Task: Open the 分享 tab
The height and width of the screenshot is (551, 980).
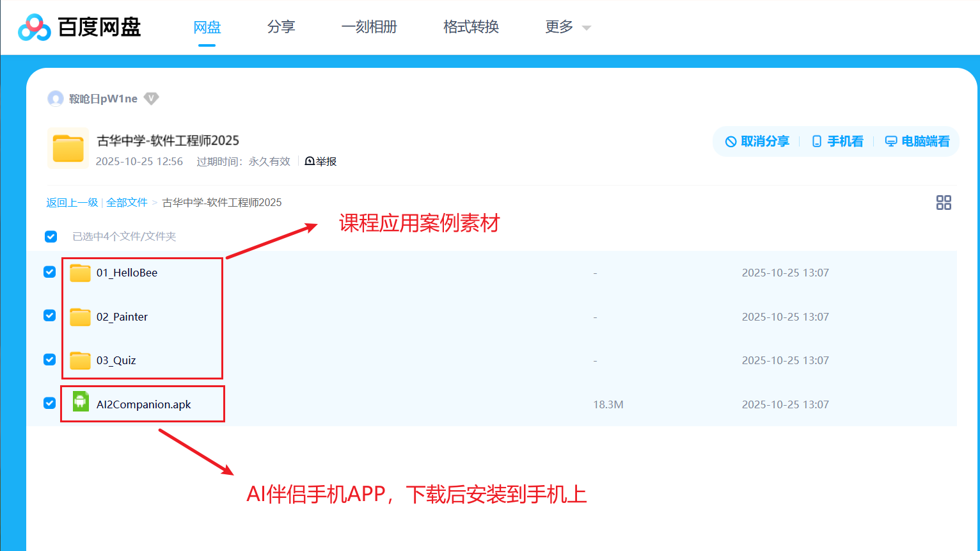Action: click(x=281, y=27)
